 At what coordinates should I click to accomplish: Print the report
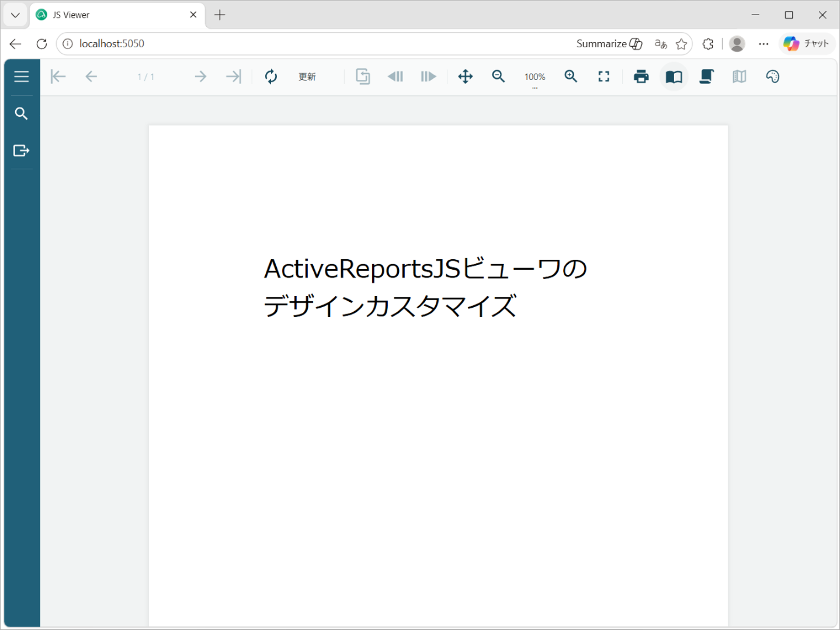click(641, 76)
